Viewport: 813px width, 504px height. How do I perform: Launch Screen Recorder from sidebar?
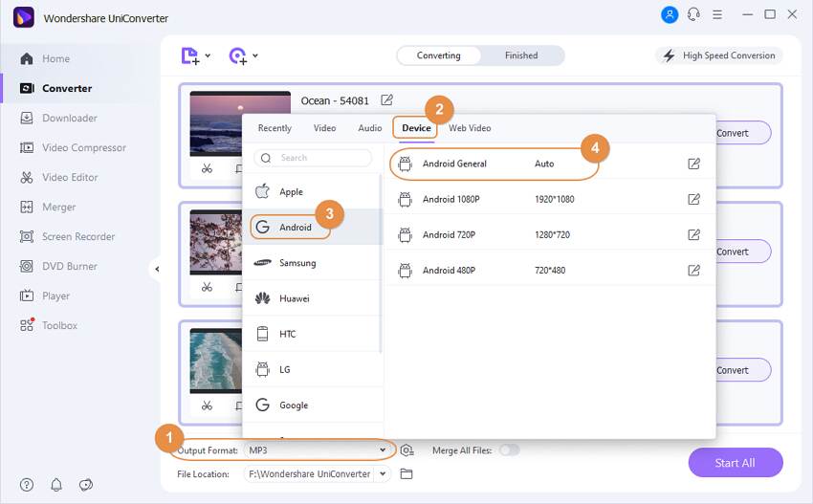tap(67, 236)
